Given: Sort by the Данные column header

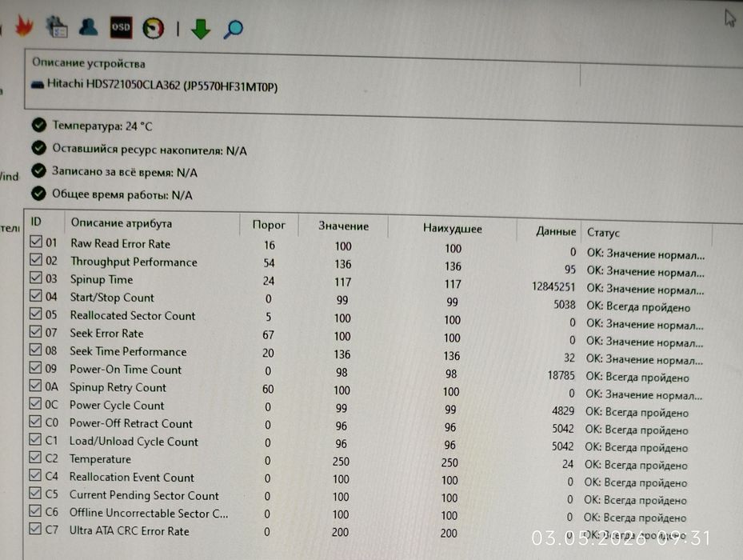Looking at the screenshot, I should [556, 231].
